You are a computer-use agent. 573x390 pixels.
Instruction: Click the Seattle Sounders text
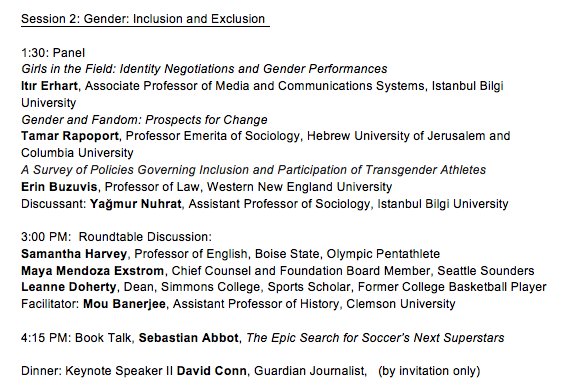pyautogui.click(x=486, y=271)
